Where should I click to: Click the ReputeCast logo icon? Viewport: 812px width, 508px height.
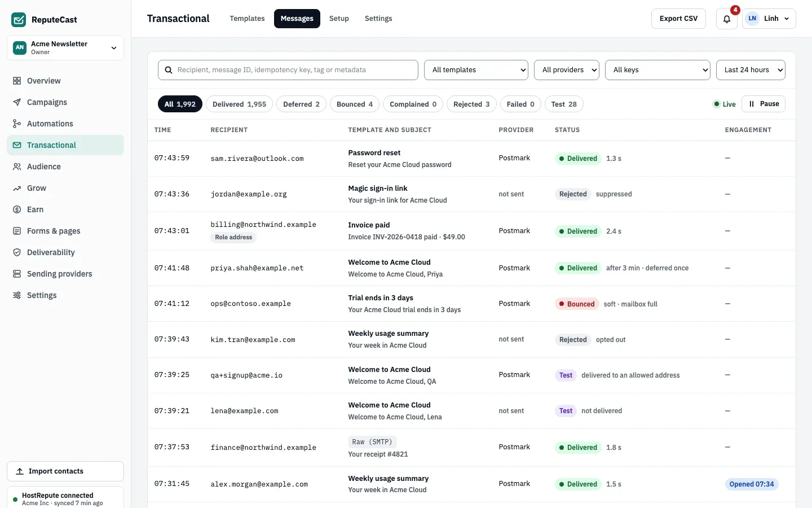19,20
